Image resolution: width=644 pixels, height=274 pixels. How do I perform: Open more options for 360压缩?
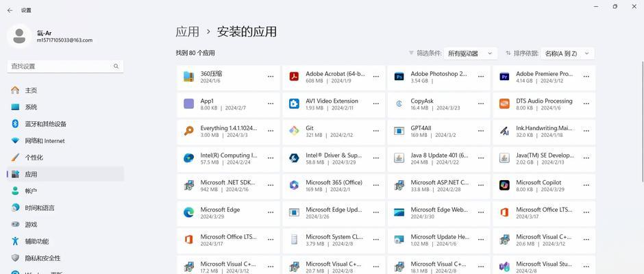pos(271,77)
